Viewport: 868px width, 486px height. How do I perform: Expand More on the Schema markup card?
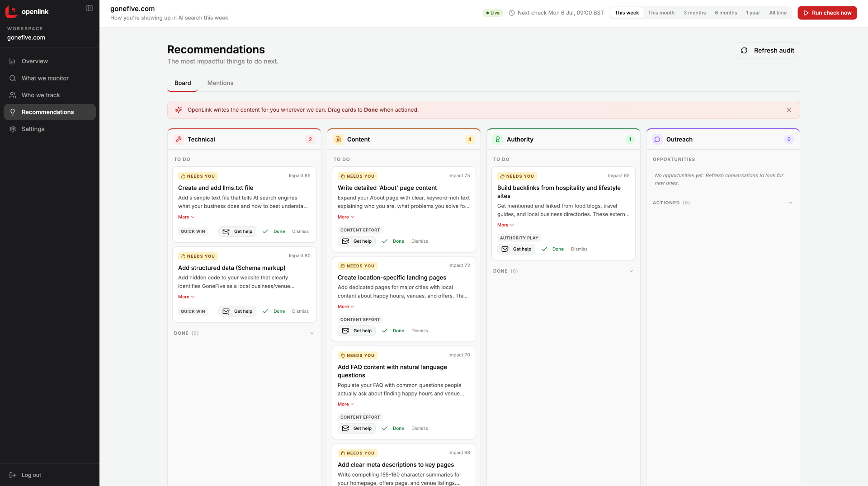186,297
